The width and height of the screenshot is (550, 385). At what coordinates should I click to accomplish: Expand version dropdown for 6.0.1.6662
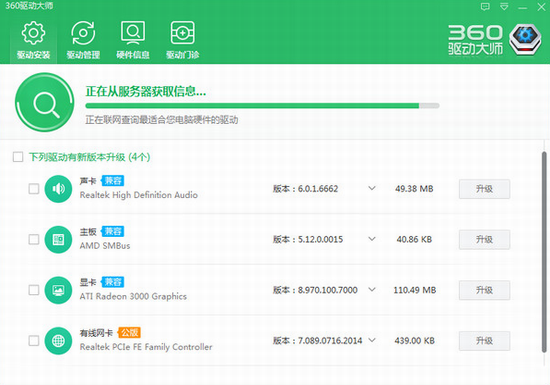click(x=372, y=188)
